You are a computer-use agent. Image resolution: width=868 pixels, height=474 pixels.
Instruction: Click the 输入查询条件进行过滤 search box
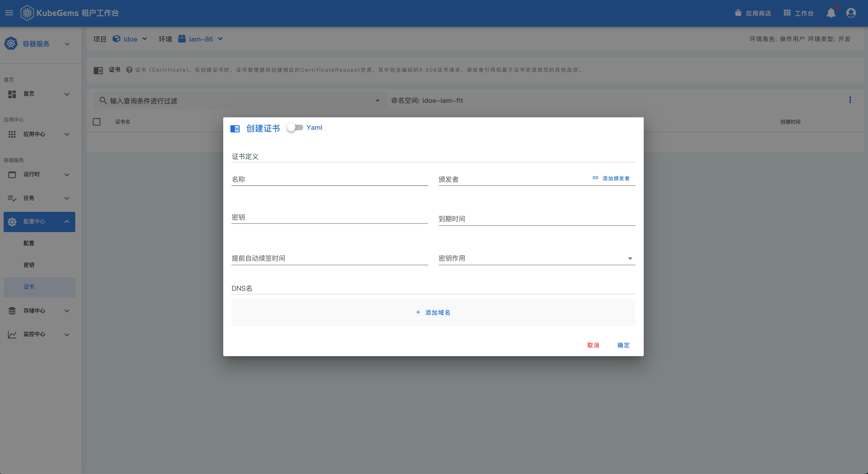(240, 101)
